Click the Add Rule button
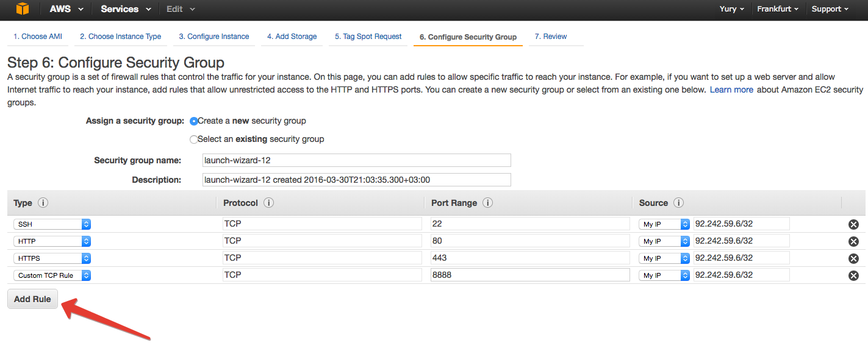The height and width of the screenshot is (343, 868). 32,299
